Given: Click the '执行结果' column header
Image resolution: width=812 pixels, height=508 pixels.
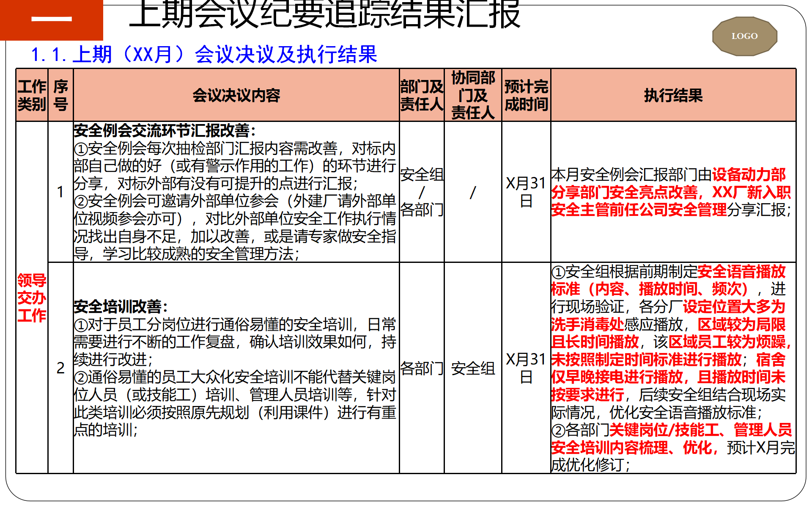Looking at the screenshot, I should 673,95.
